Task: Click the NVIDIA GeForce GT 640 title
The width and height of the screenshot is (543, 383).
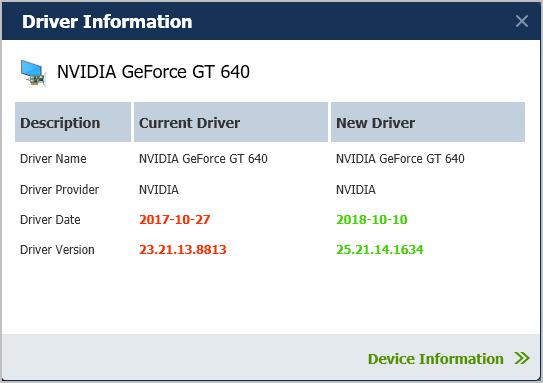Action: 153,72
